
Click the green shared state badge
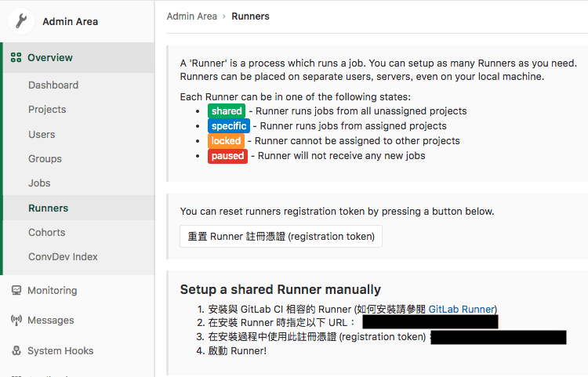click(x=226, y=111)
